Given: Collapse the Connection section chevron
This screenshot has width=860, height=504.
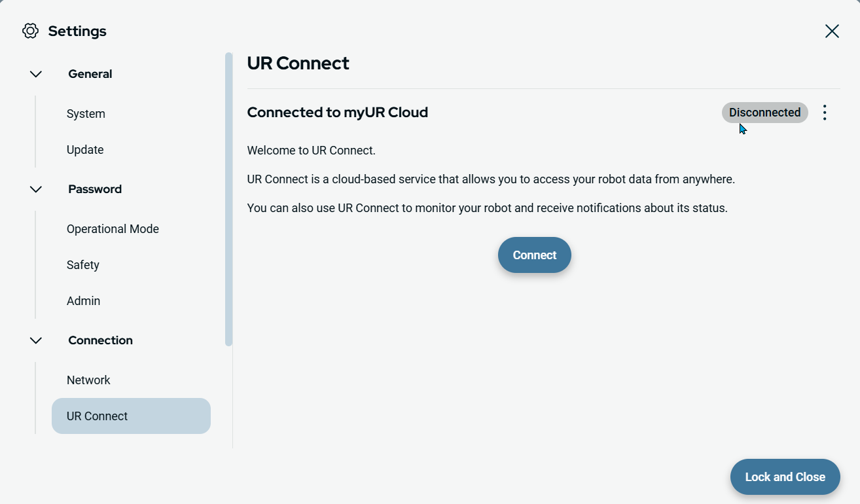Looking at the screenshot, I should click(36, 340).
